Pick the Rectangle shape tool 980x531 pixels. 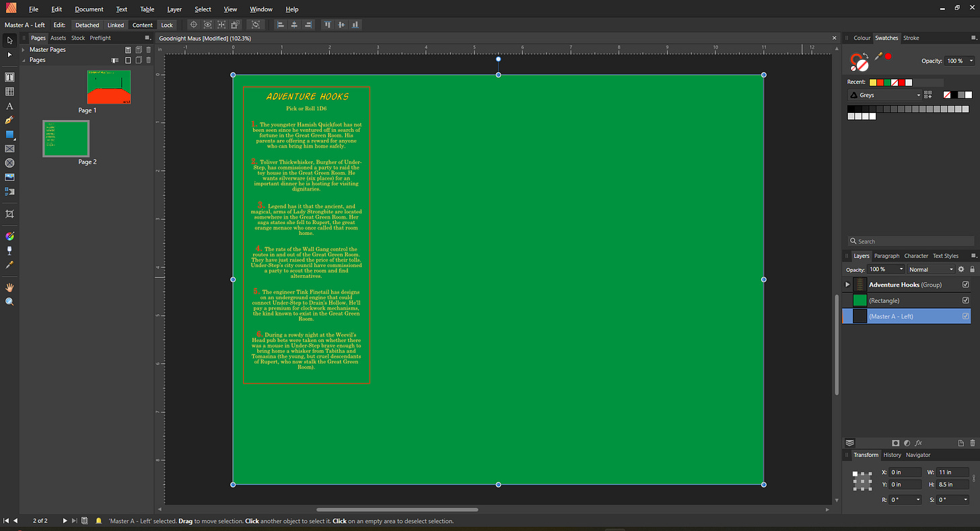click(9, 135)
